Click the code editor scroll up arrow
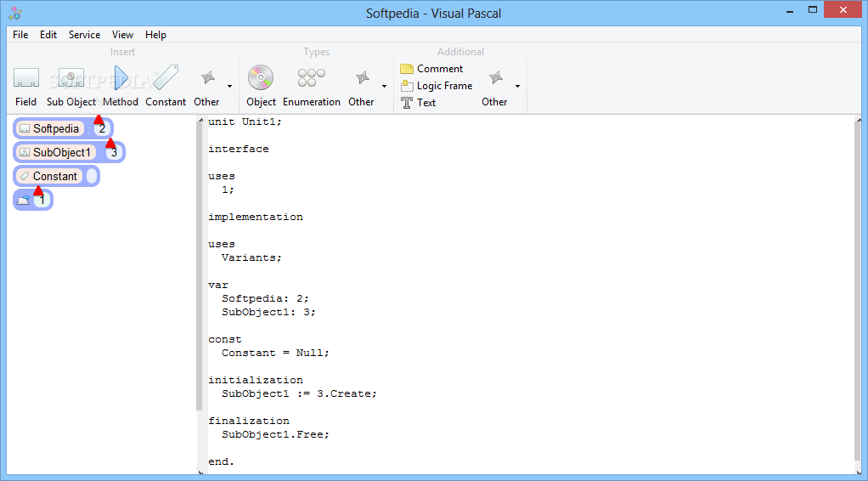Viewport: 868px width, 481px height. (x=859, y=120)
